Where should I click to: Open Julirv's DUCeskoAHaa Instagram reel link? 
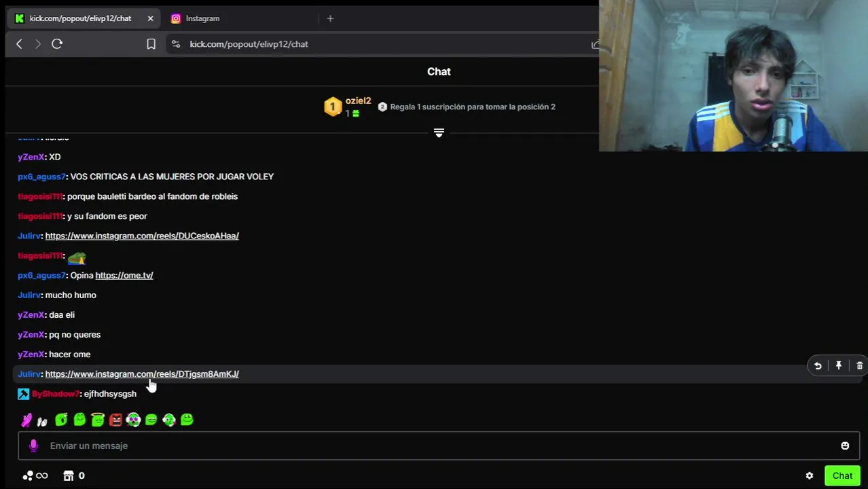click(142, 236)
